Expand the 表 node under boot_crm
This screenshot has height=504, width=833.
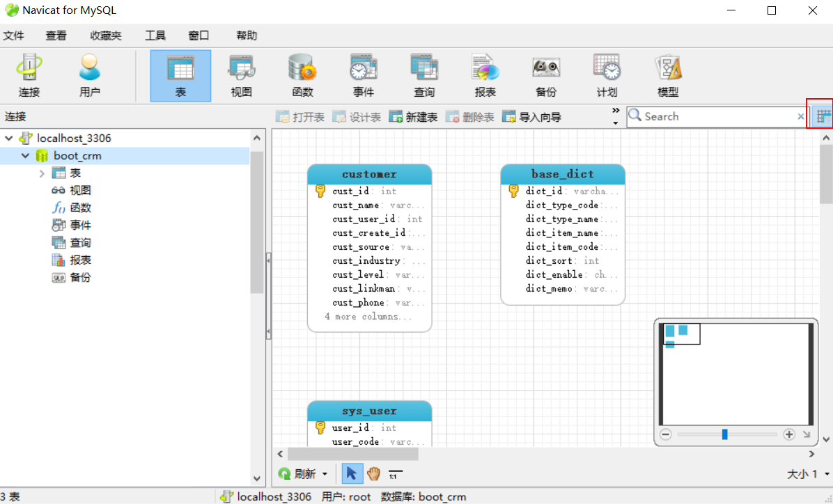click(x=41, y=173)
